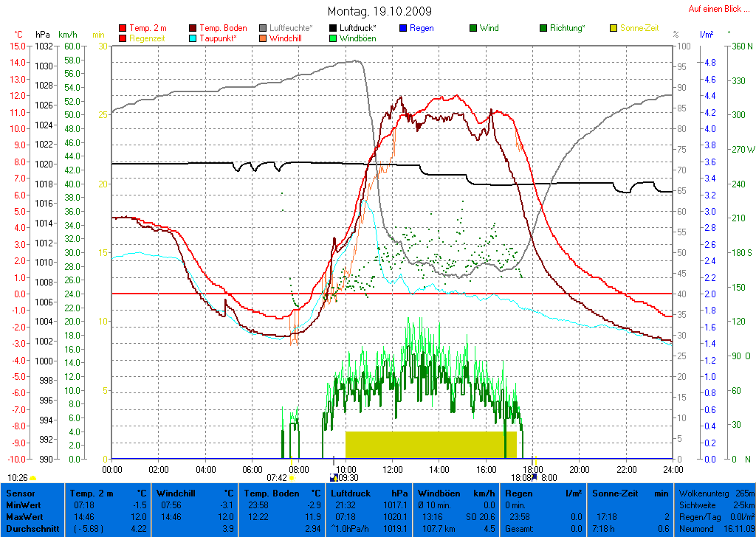Click the black Luftdruck legend square

pos(333,28)
